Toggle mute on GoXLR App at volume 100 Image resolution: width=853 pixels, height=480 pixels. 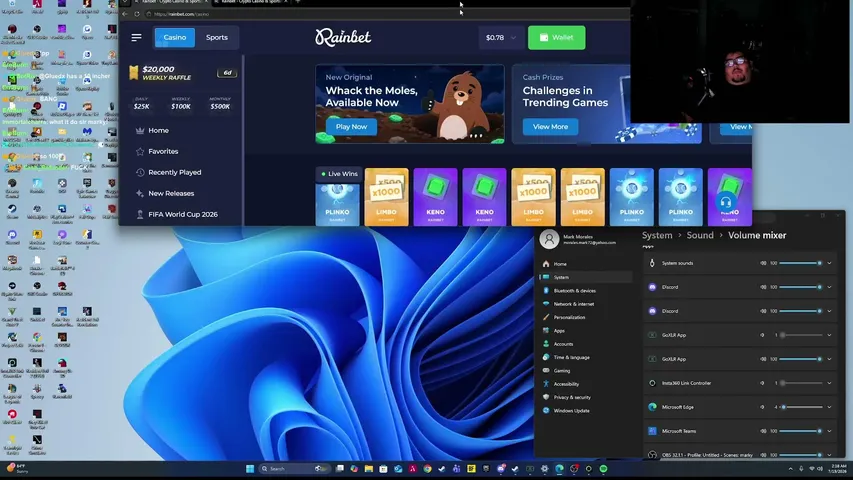pos(763,359)
